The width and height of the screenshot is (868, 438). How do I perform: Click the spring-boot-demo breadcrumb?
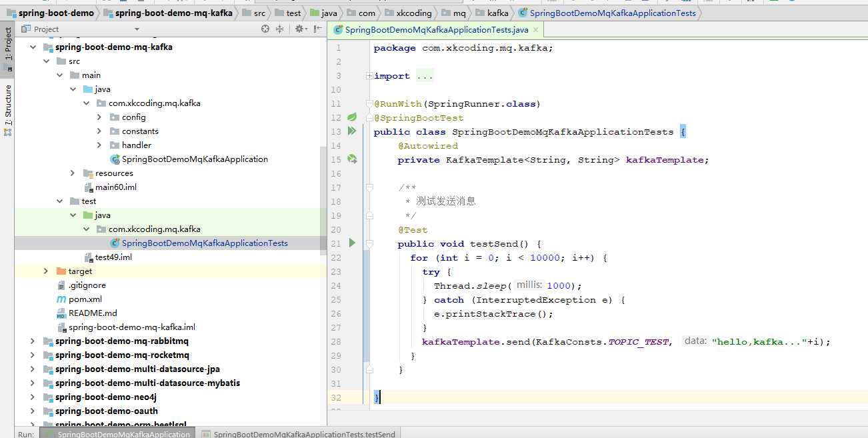(50, 13)
